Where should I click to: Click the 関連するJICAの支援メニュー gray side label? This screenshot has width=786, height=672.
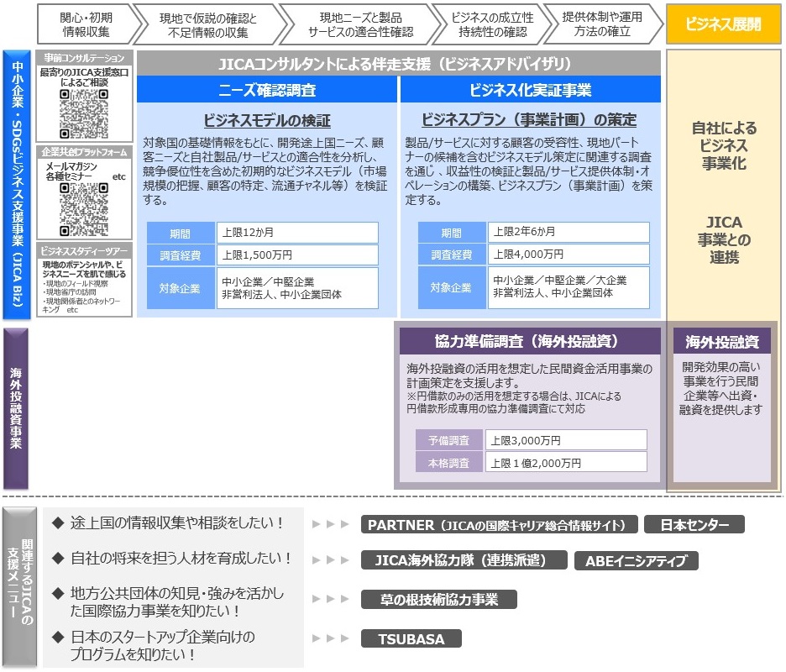(x=20, y=587)
